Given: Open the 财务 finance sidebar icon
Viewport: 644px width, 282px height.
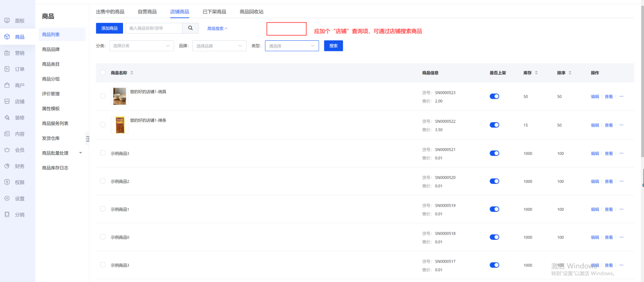Looking at the screenshot, I should 7,166.
